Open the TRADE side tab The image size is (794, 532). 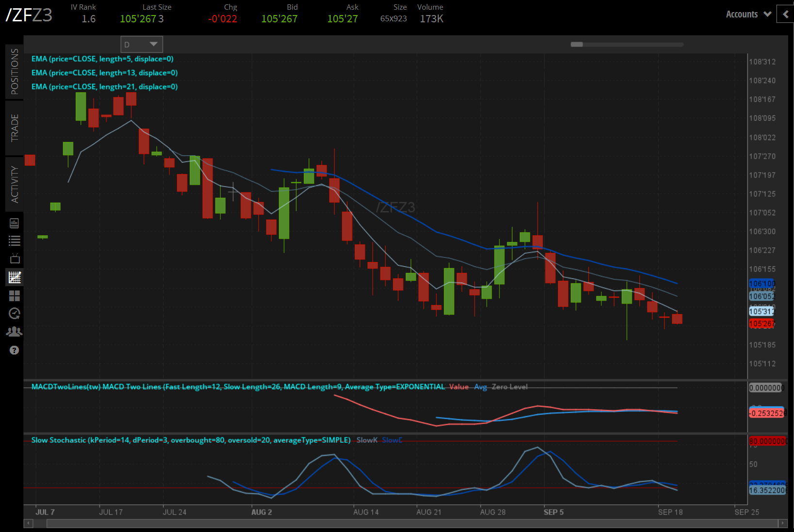15,128
